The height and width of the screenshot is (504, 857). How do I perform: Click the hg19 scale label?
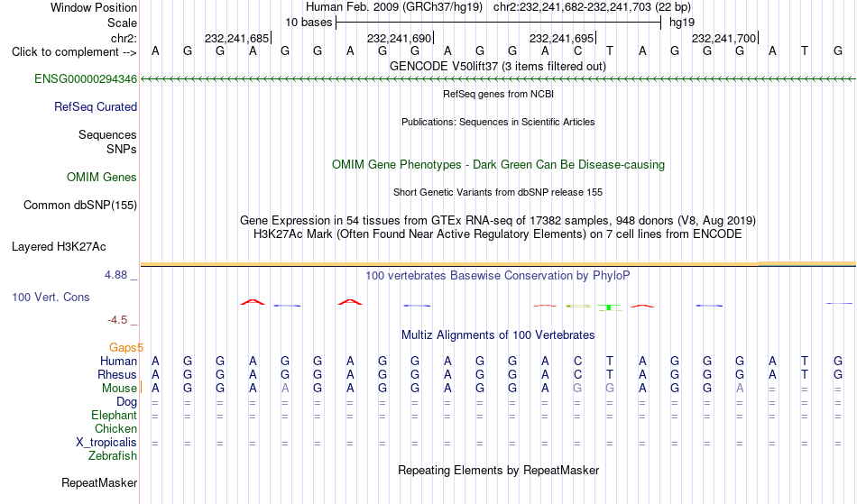pos(682,23)
